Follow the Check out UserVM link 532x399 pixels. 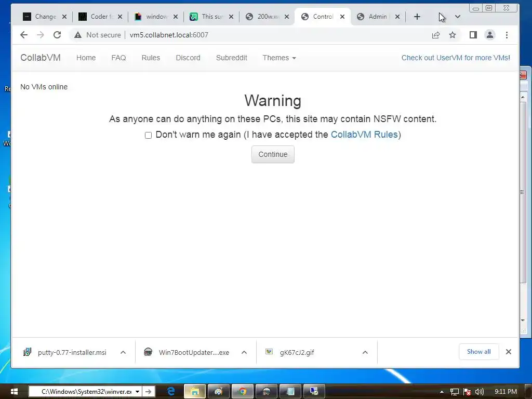tap(456, 58)
